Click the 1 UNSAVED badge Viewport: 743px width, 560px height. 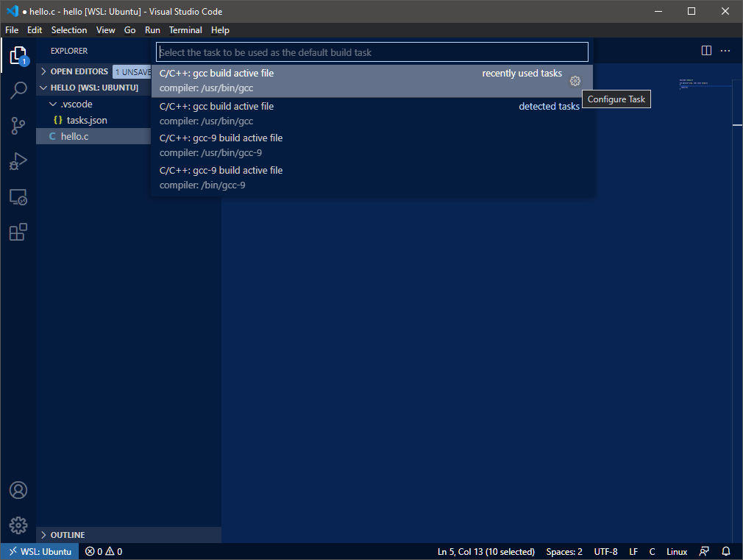[132, 72]
